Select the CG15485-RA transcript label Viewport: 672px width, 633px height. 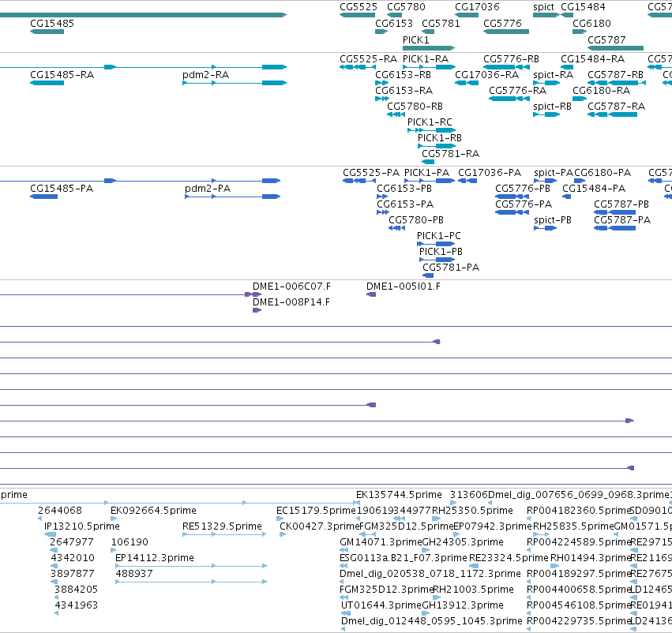[62, 74]
